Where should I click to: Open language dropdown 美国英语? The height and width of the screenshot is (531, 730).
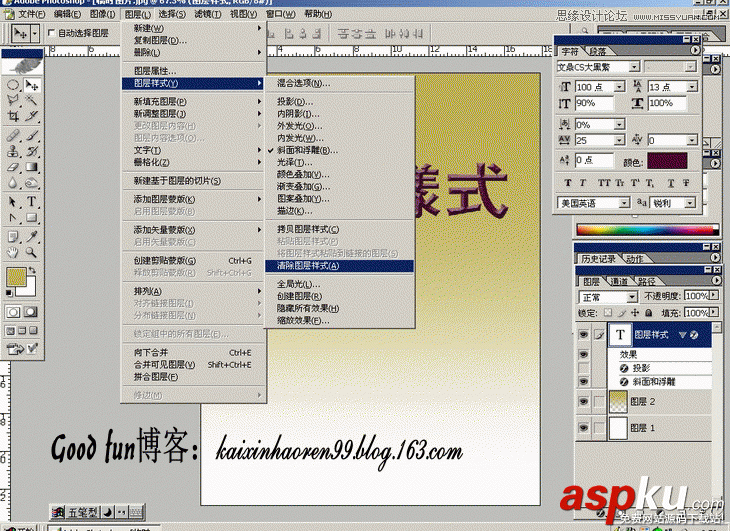pyautogui.click(x=624, y=203)
